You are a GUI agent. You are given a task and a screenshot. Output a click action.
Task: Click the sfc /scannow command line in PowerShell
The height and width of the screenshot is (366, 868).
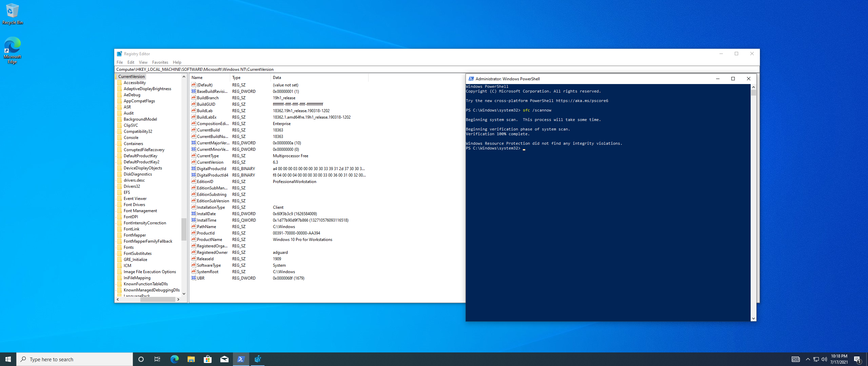509,110
